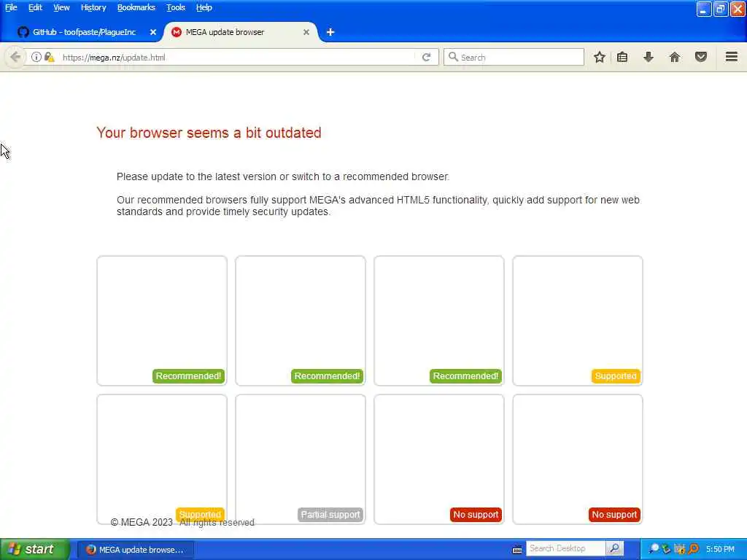Open the Bookmarks menu
The image size is (747, 560).
tap(136, 7)
